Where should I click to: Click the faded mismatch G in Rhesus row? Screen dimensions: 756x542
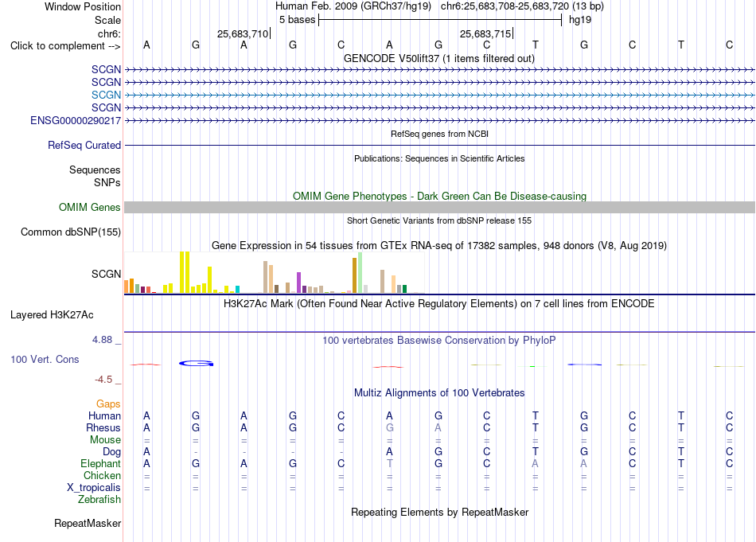pos(390,427)
